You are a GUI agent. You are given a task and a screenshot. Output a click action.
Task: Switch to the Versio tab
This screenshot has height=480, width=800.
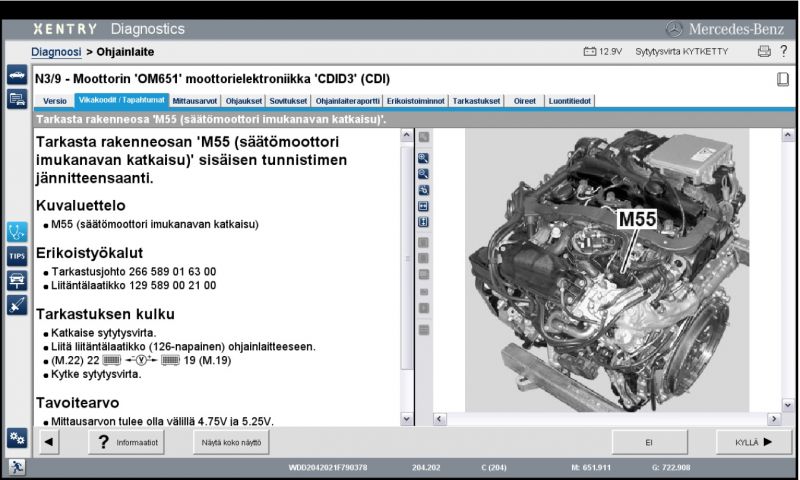55,101
